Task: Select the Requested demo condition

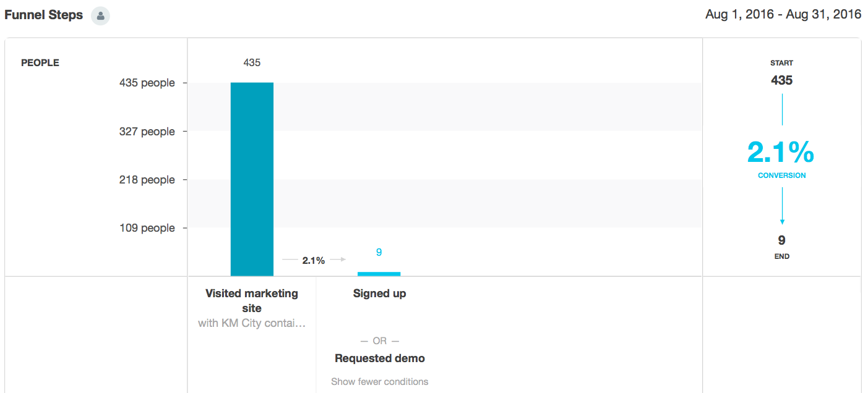Action: 380,358
